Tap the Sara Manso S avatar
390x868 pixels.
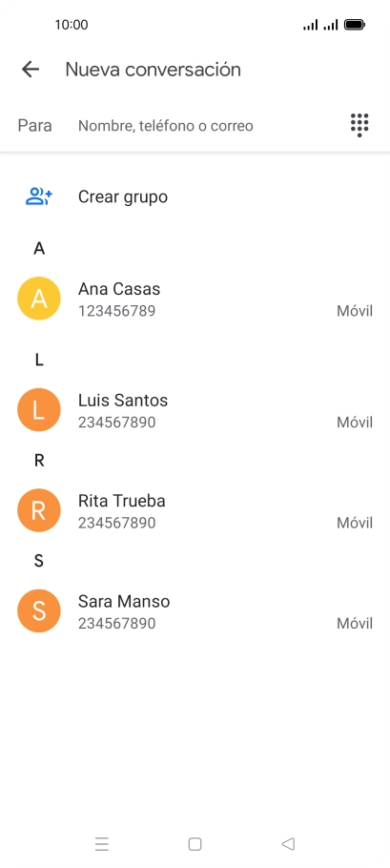coord(39,611)
